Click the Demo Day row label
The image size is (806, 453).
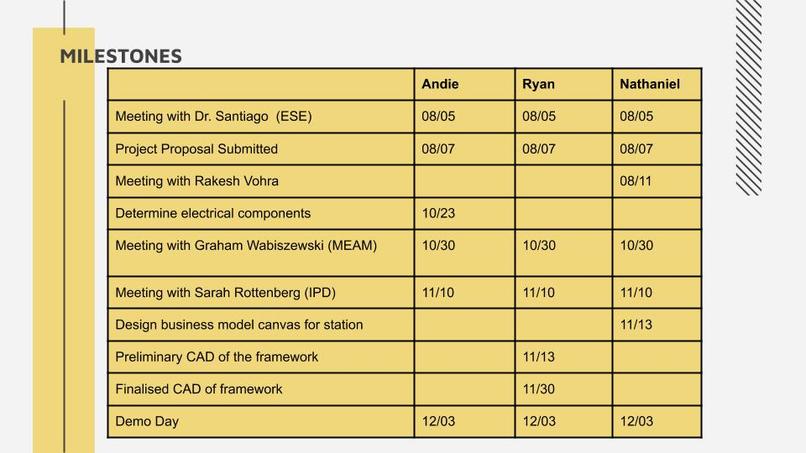coord(261,422)
